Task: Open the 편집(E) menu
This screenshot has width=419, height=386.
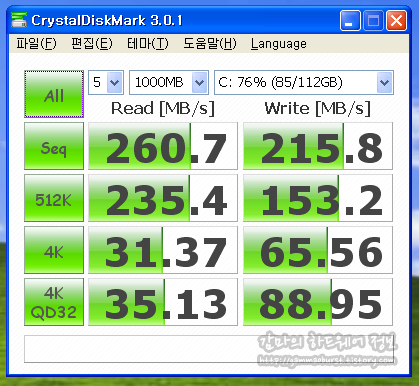Action: point(92,43)
